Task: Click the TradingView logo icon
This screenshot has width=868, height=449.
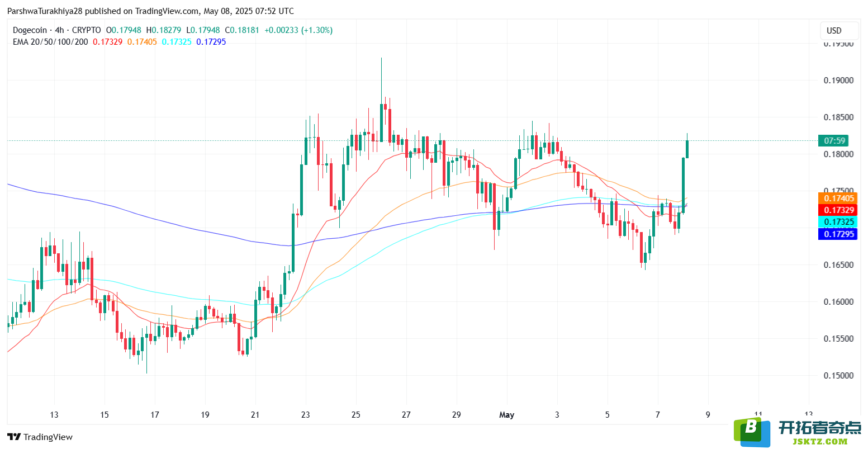Action: (x=14, y=437)
